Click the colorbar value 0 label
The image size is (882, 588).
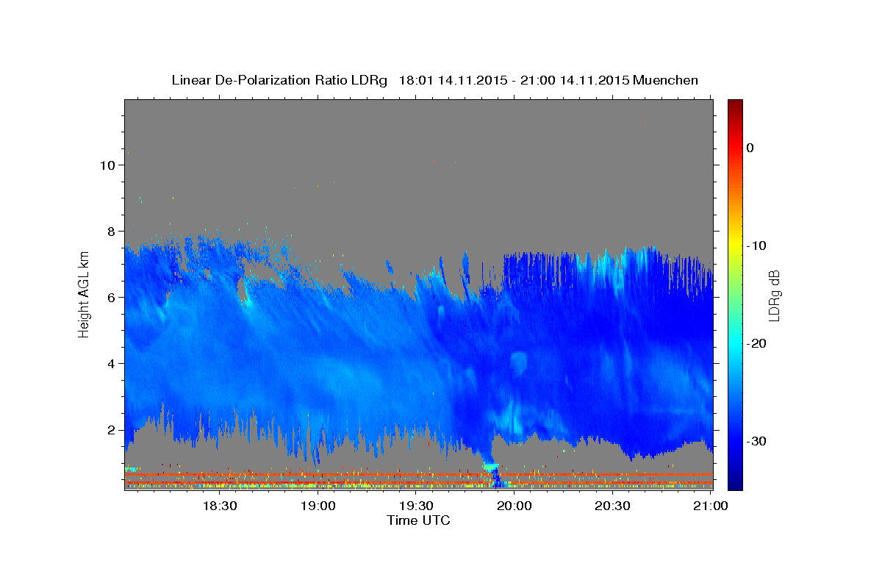tap(750, 148)
